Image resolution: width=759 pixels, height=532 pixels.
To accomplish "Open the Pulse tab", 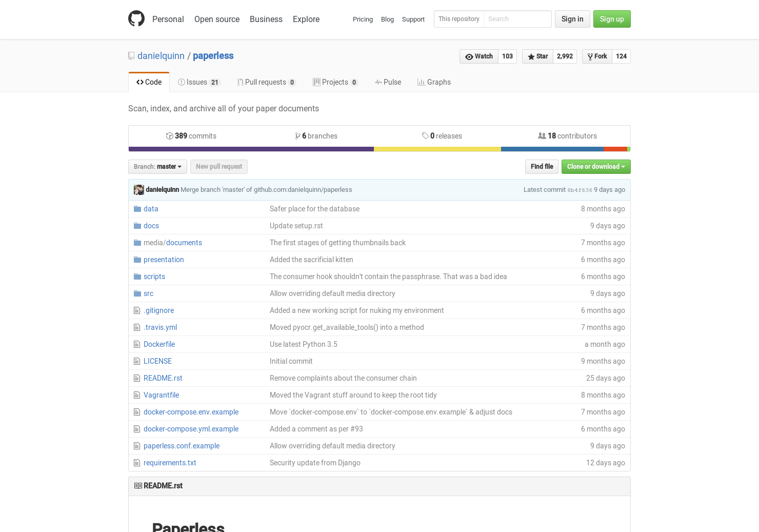I will (x=388, y=82).
